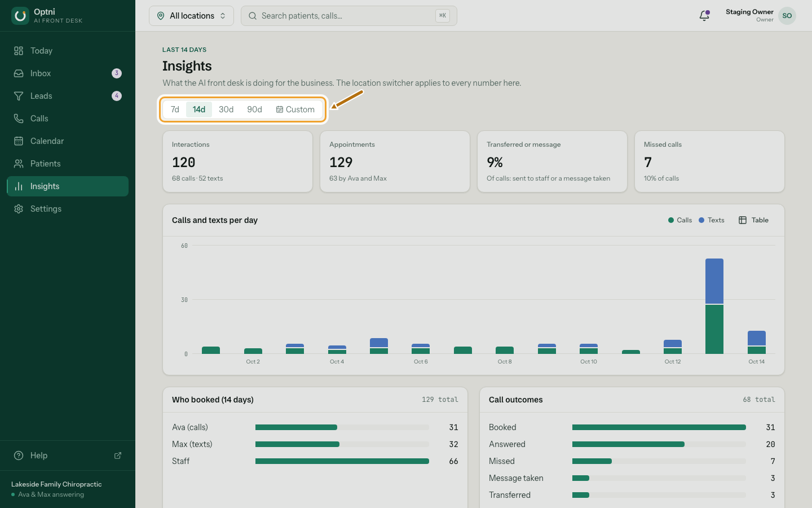Screen dimensions: 812x508
Task: Toggle the Calls series in legend
Action: pyautogui.click(x=680, y=220)
